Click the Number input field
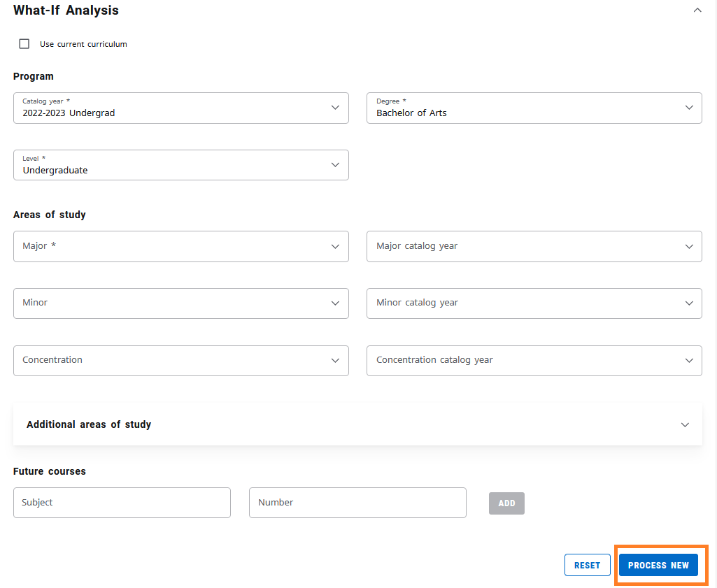The height and width of the screenshot is (588, 717). 357,503
